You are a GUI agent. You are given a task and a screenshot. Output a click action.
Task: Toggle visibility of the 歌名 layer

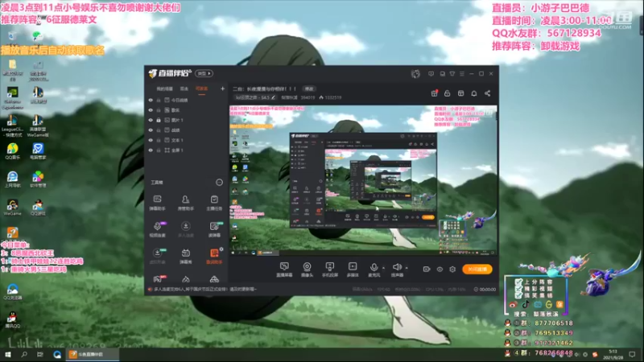click(151, 110)
